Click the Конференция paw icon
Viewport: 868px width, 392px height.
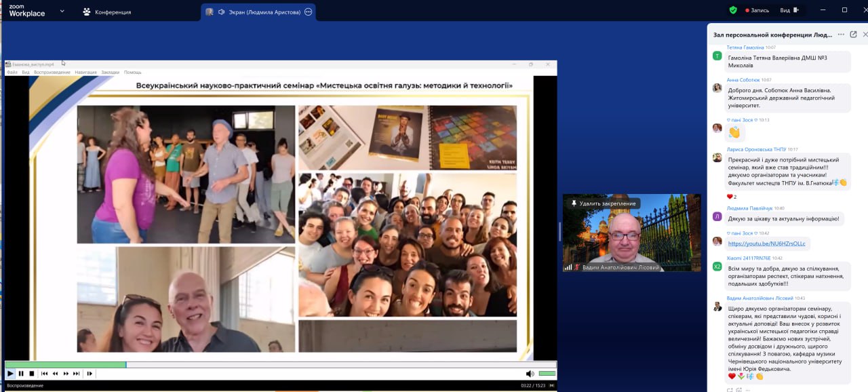[86, 12]
